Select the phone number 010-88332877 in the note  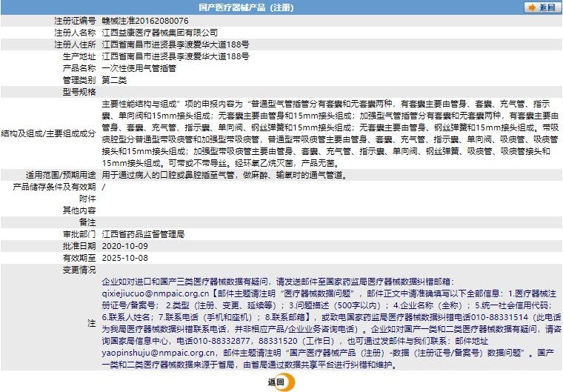(221, 341)
